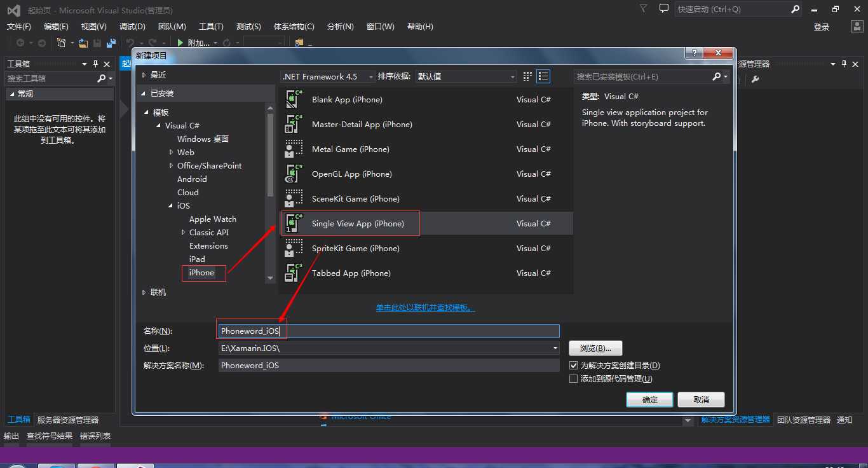Expand the Web tree node arrow
This screenshot has height=468, width=868.
[171, 152]
